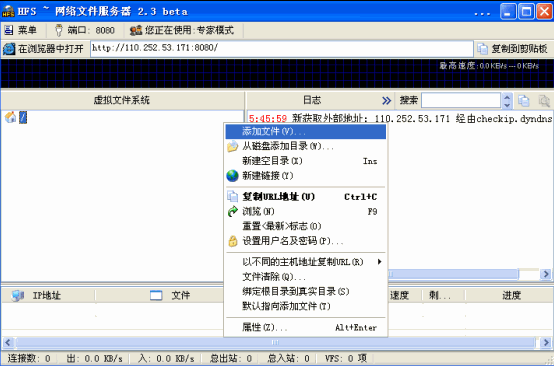This screenshot has height=366, width=554.
Task: Click the green arrow icon beside 浏览
Action: pos(232,211)
